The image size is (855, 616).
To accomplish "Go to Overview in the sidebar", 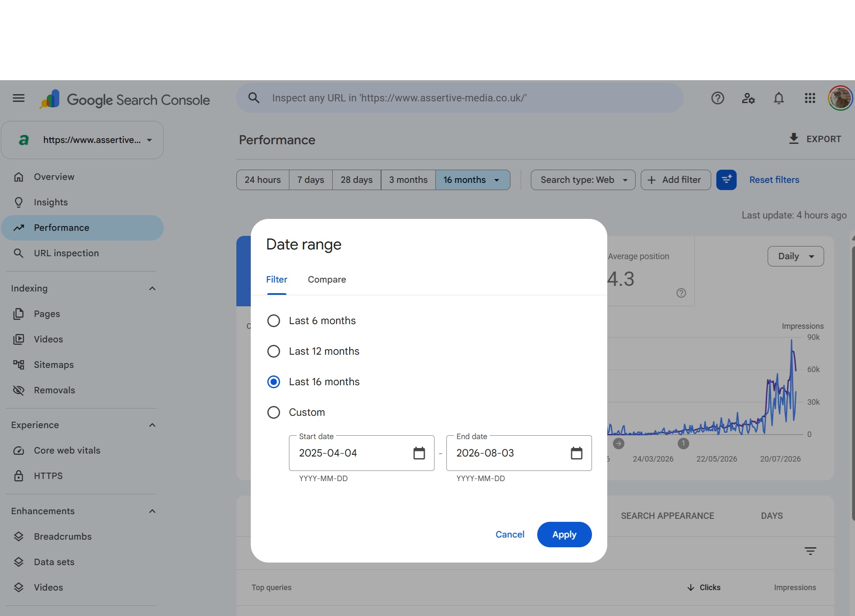I will coord(82,177).
